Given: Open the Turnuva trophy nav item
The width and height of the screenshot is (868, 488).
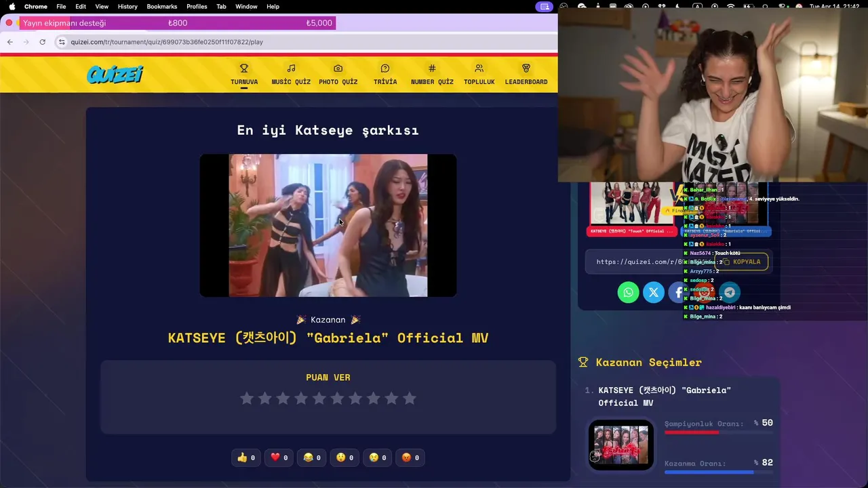Looking at the screenshot, I should pos(244,75).
